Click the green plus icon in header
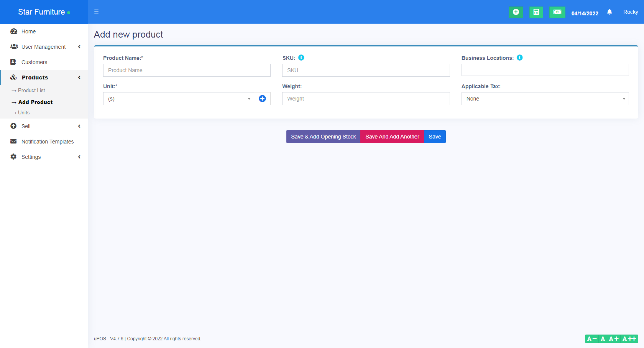The image size is (644, 348). coord(516,12)
